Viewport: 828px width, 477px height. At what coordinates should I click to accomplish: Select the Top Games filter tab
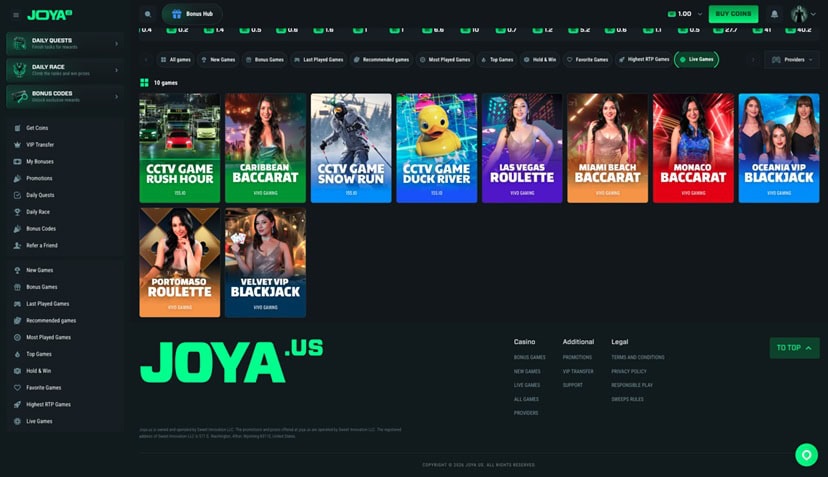pos(497,60)
